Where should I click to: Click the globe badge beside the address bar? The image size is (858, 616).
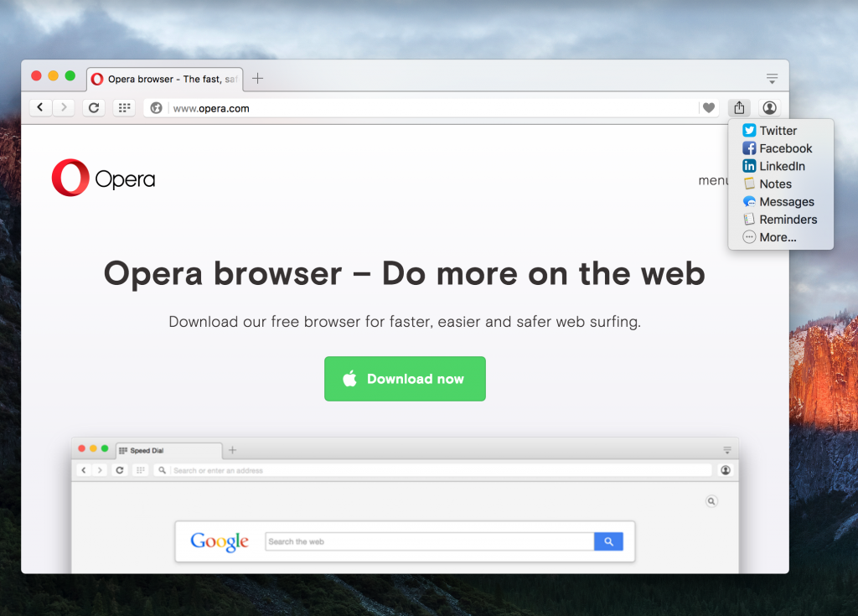tap(156, 107)
